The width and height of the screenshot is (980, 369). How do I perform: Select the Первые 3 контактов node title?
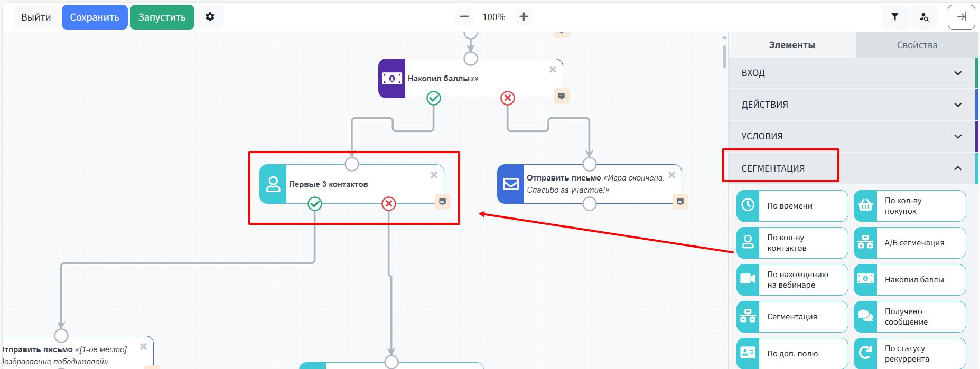(x=329, y=184)
